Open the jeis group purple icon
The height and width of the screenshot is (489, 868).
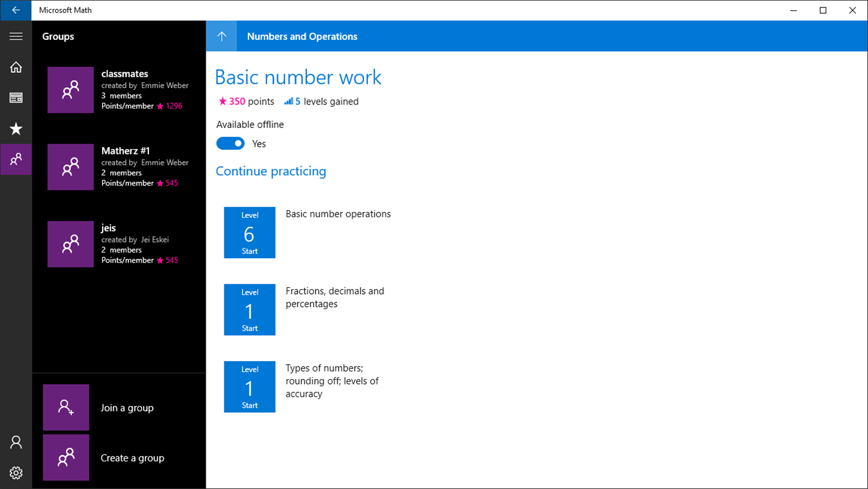(71, 244)
